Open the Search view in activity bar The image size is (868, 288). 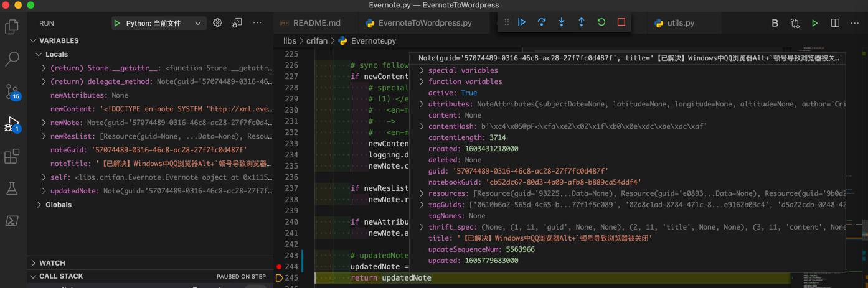click(x=12, y=59)
